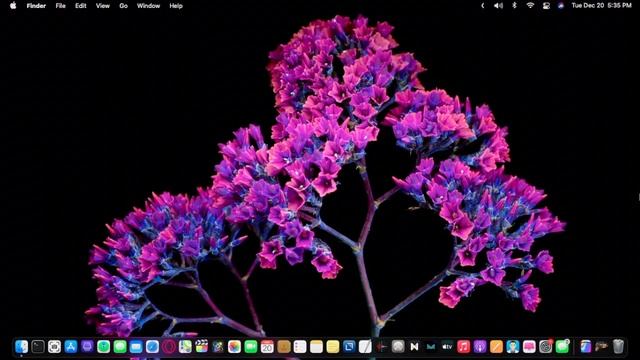This screenshot has width=640, height=360.
Task: Open the File menu
Action: [60, 6]
